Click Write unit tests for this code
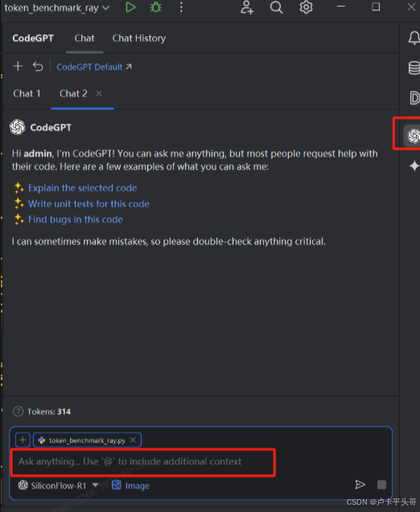Image resolution: width=420 pixels, height=512 pixels. coord(89,204)
